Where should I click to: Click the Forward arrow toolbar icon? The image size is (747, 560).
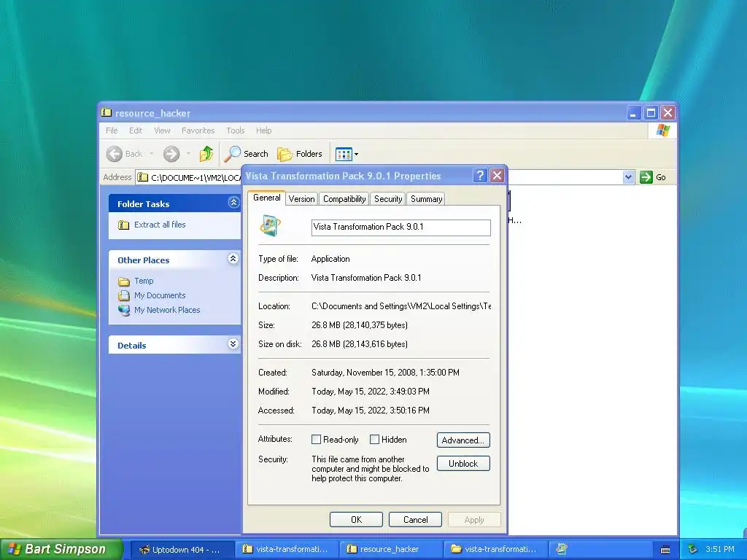coord(171,154)
